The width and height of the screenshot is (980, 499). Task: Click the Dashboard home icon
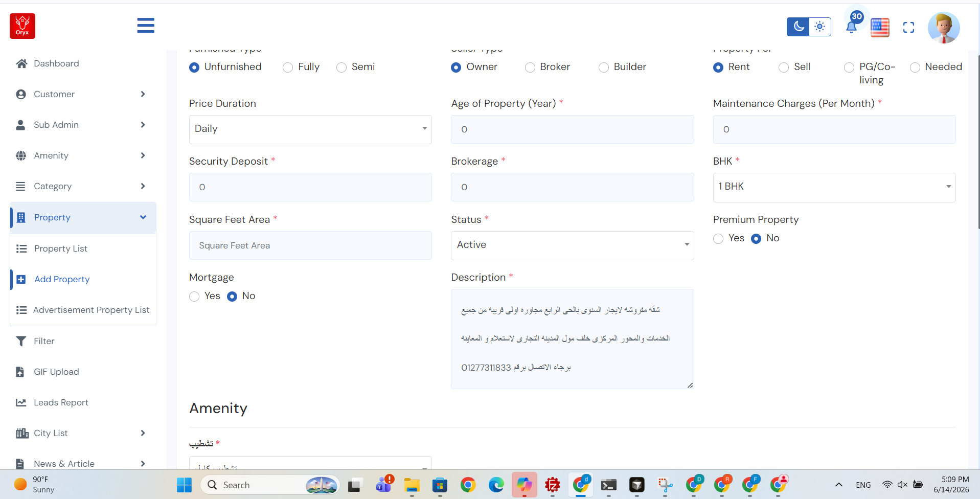tap(21, 63)
